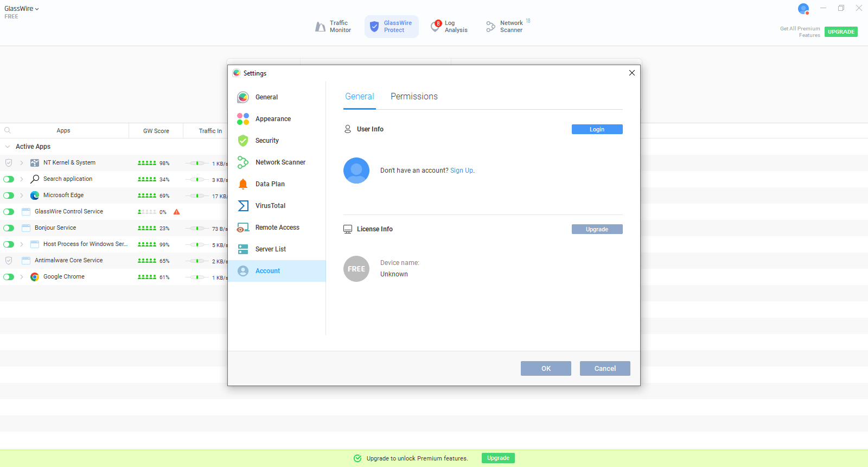Switch to the General tab in Account
The width and height of the screenshot is (868, 467).
coord(360,97)
